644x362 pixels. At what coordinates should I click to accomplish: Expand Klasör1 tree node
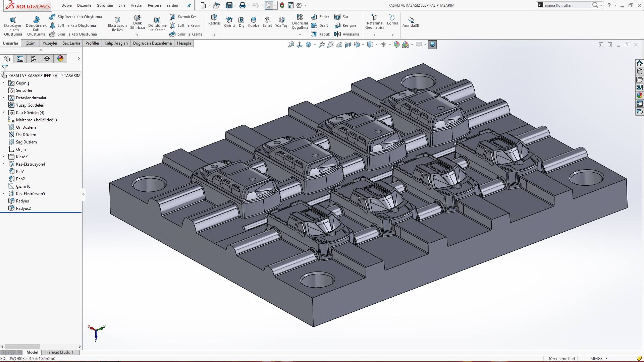tap(3, 157)
